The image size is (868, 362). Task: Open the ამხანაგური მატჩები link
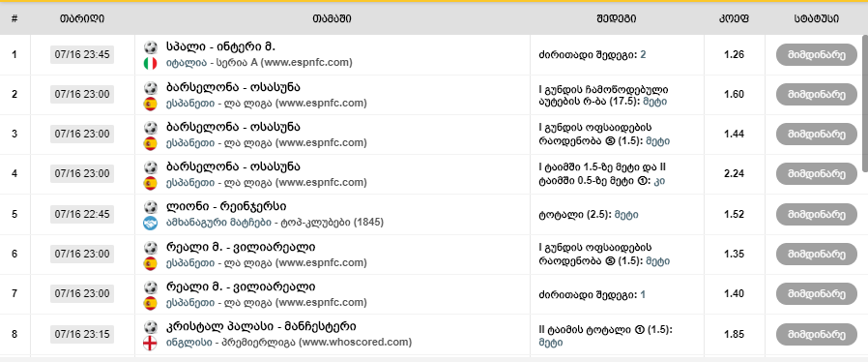pyautogui.click(x=218, y=223)
